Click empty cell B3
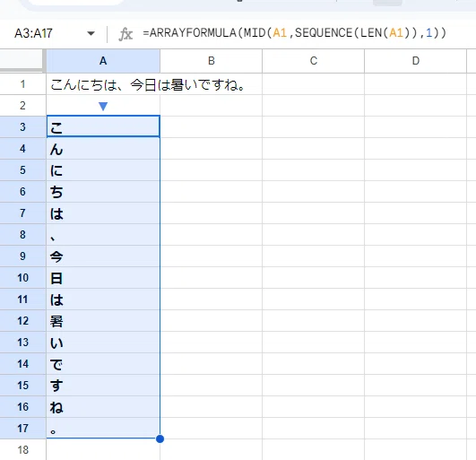 212,127
